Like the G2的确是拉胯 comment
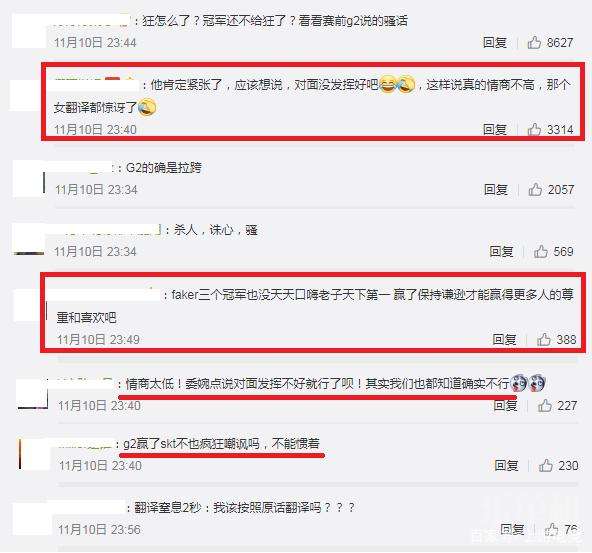 point(535,189)
